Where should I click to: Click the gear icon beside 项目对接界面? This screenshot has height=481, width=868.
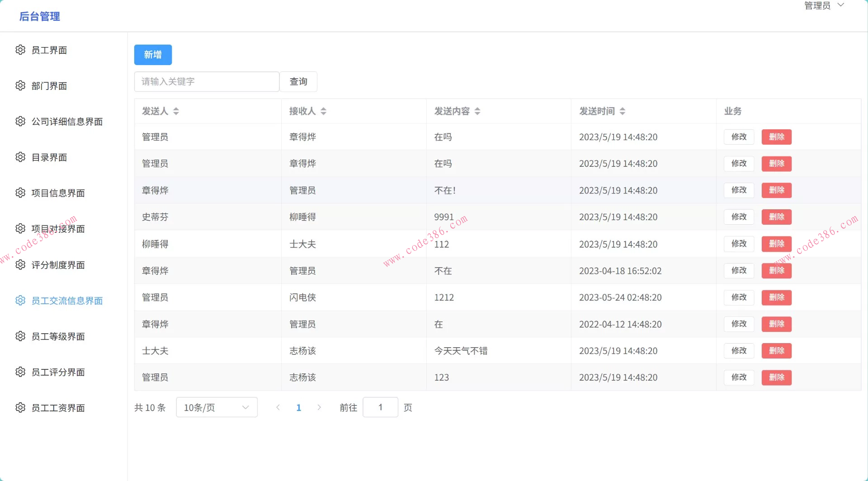pyautogui.click(x=20, y=228)
